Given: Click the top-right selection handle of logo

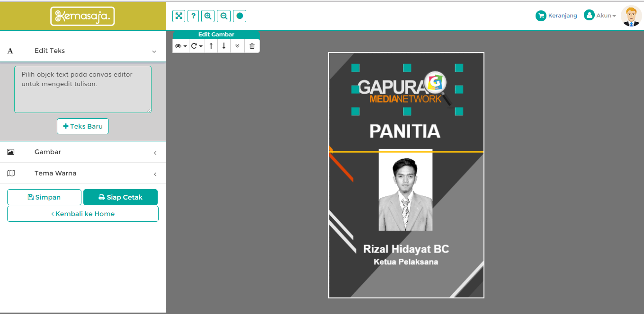Looking at the screenshot, I should [x=459, y=68].
